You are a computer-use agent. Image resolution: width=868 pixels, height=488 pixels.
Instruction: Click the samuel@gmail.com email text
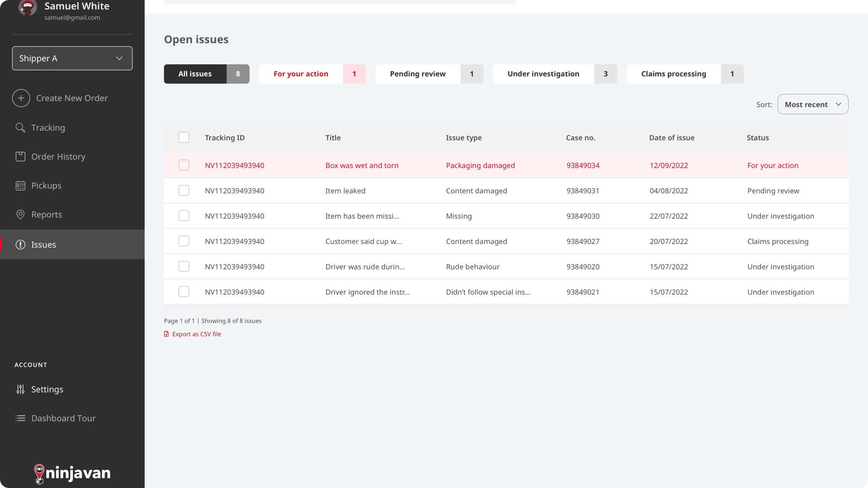(72, 17)
